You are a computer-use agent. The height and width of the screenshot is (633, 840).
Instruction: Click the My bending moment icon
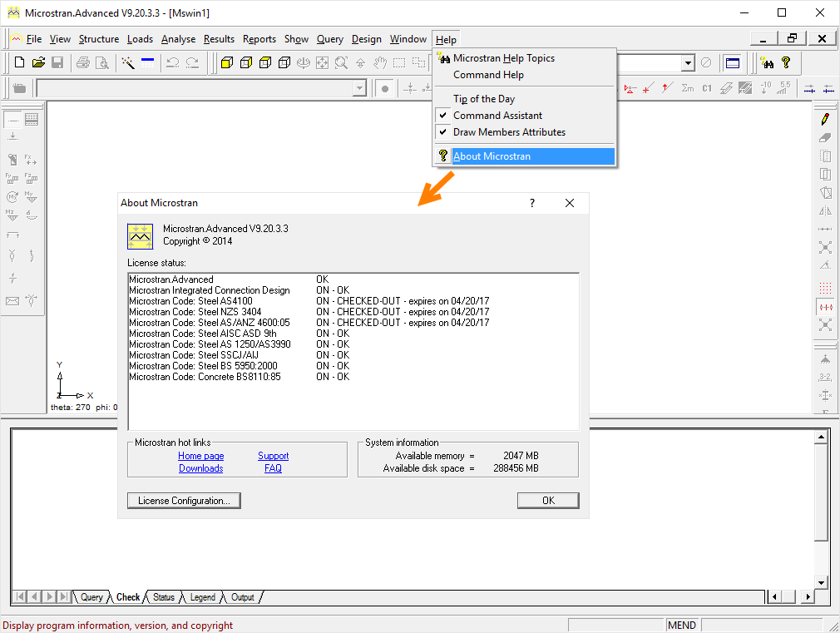pyautogui.click(x=31, y=197)
